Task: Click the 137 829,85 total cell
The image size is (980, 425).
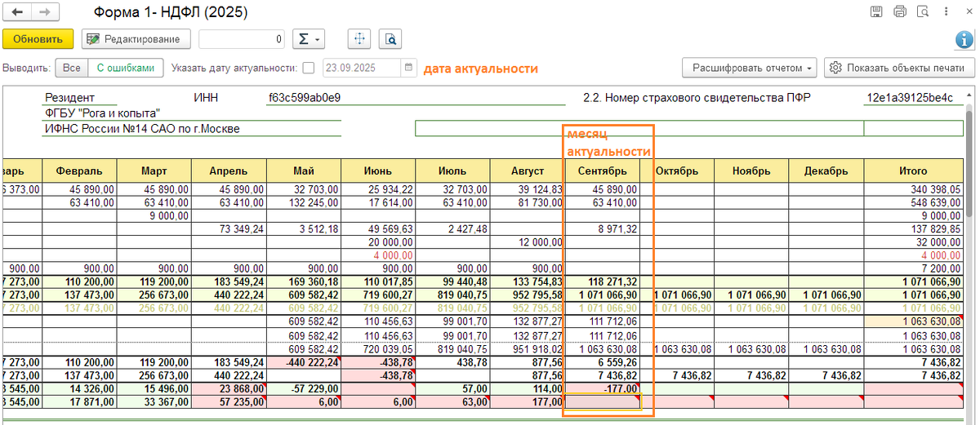Action: 913,228
